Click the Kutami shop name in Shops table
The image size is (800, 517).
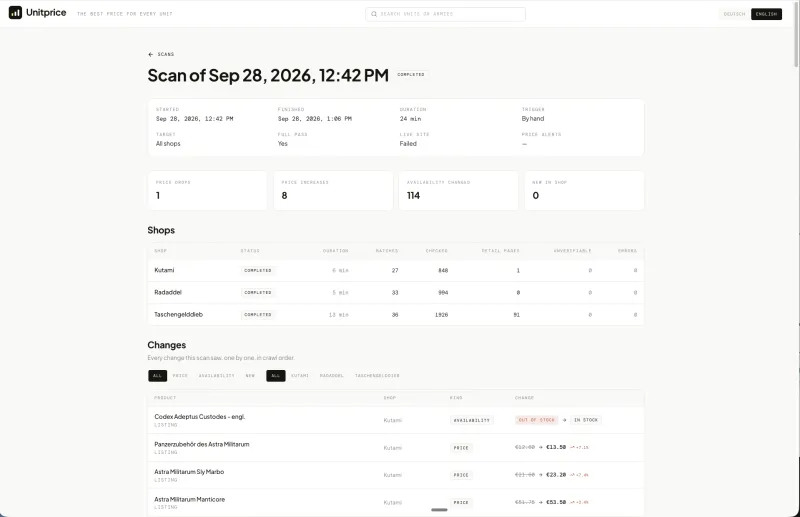pyautogui.click(x=164, y=270)
